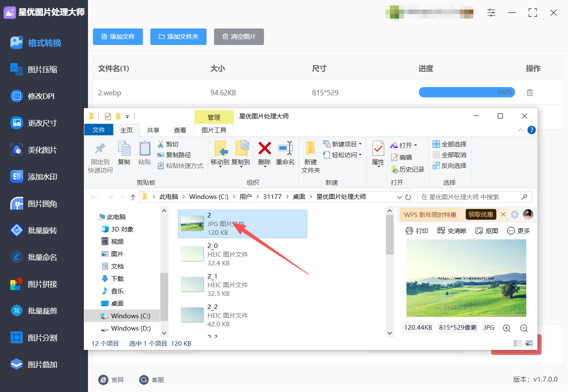
Task: Switch Explorer to details view icon
Action: pyautogui.click(x=518, y=343)
